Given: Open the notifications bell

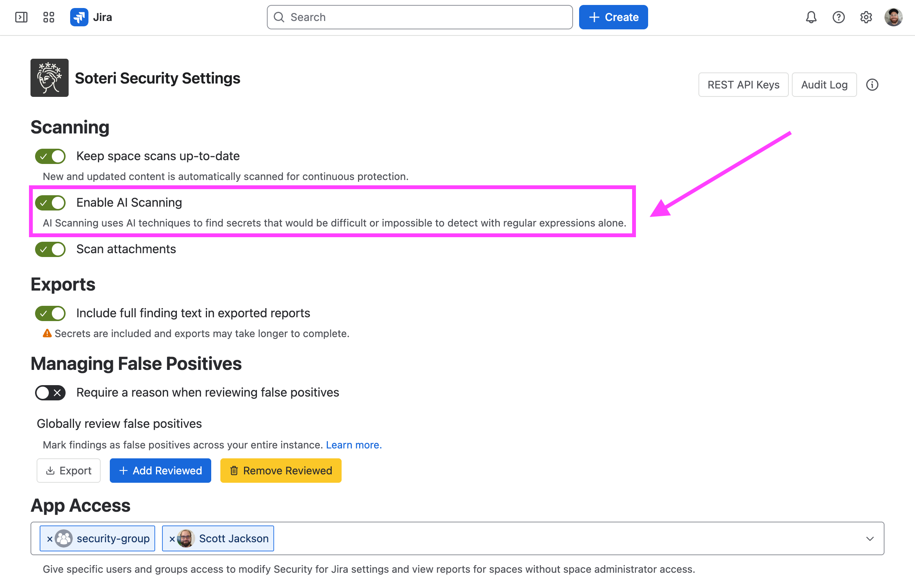Looking at the screenshot, I should coord(811,17).
